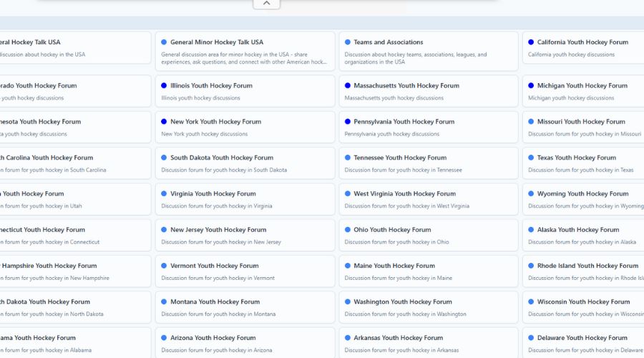Click blue dot beside California Youth Hockey Forum

click(x=531, y=42)
